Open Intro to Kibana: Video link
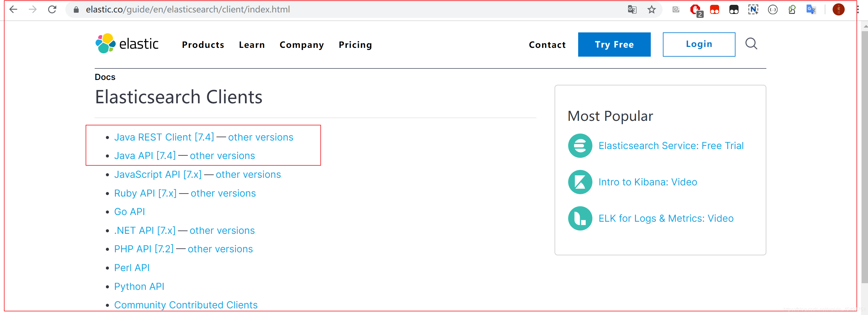868x315 pixels. click(x=648, y=182)
